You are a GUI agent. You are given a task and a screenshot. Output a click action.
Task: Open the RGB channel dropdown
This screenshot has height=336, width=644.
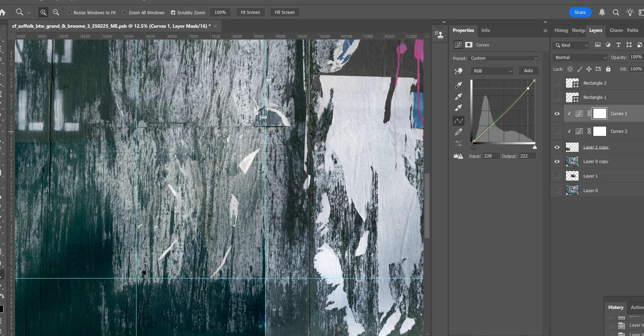(492, 71)
